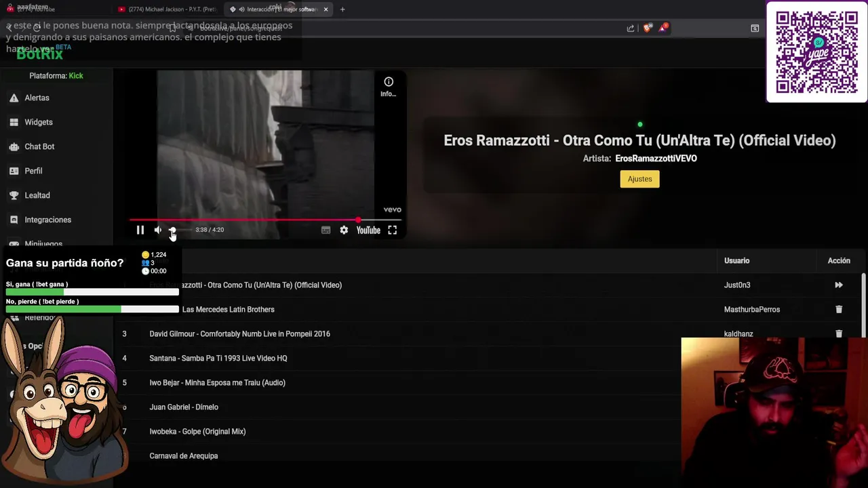Click the browser sidebar search icon
Viewport: 868px width, 488px height.
pos(755,28)
